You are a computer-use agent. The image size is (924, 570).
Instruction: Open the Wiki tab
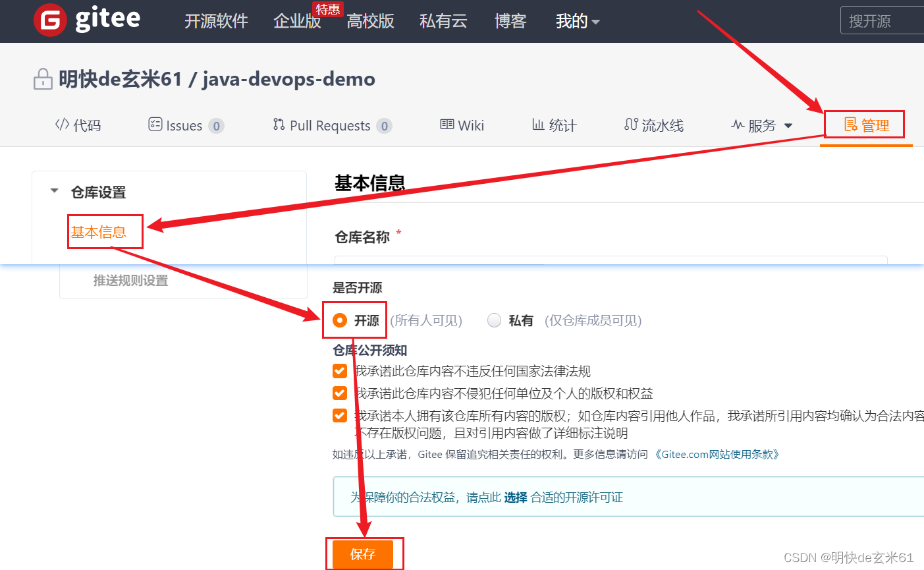pos(462,125)
